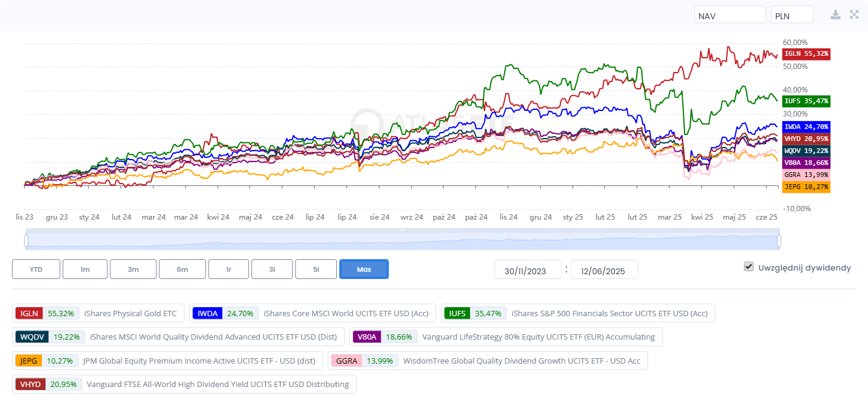Click the 20,95% value in VHYD legend

(x=64, y=384)
